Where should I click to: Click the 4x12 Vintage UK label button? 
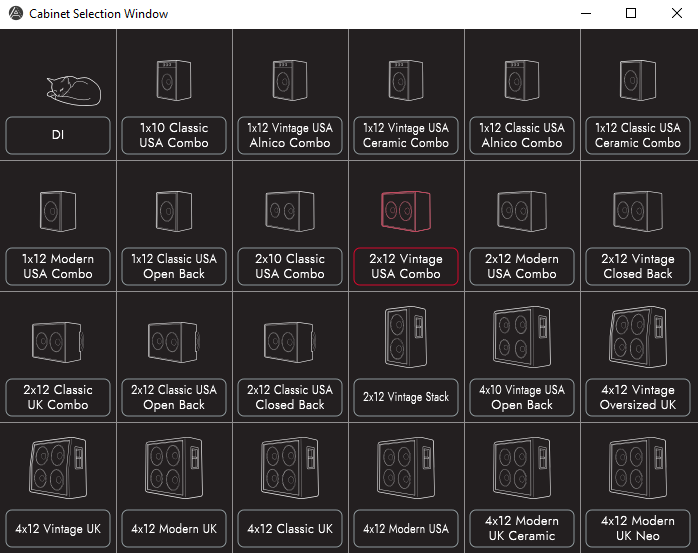click(x=58, y=528)
